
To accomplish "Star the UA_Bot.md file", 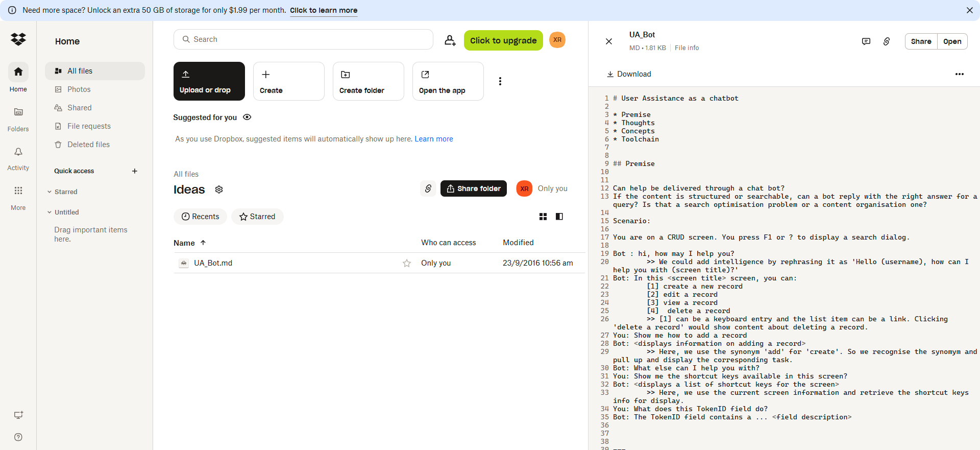I will coord(407,263).
